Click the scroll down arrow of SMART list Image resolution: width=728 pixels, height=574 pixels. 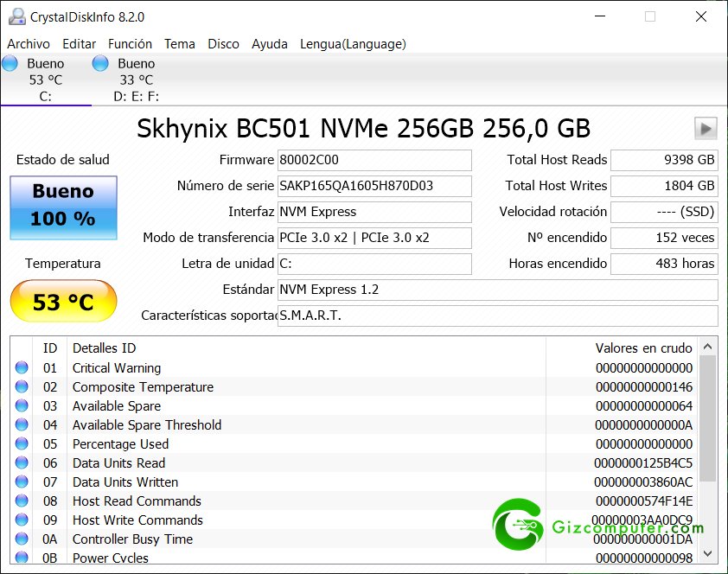[x=707, y=553]
